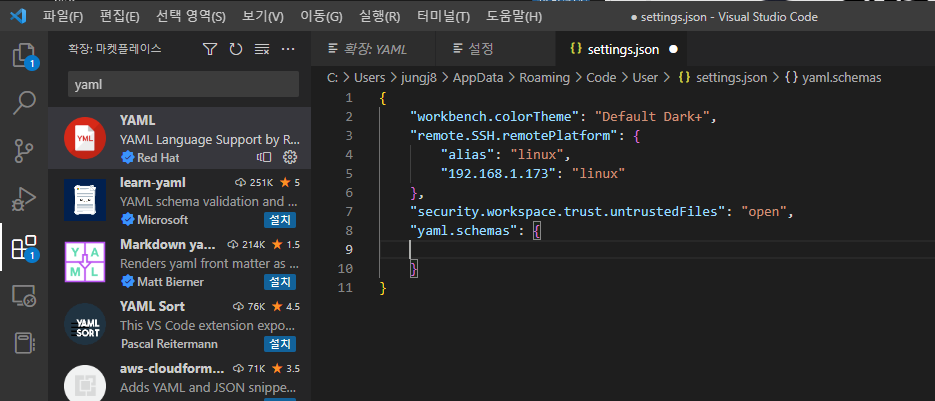Click the "yaml.schemas" key on line 8
This screenshot has width=935, height=401.
(462, 230)
